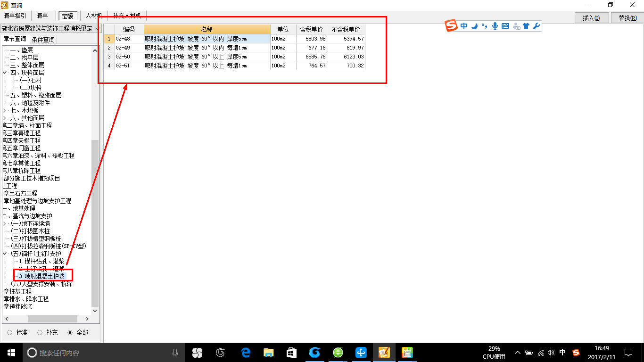Select tree item (二)打拔圆木桩
The width and height of the screenshot is (644, 362).
(x=30, y=231)
